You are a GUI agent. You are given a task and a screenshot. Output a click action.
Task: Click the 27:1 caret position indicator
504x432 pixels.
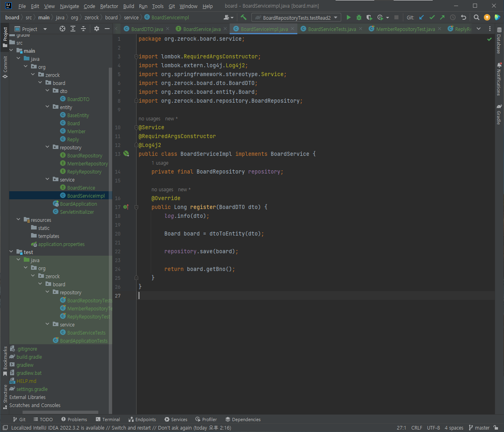[401, 428]
